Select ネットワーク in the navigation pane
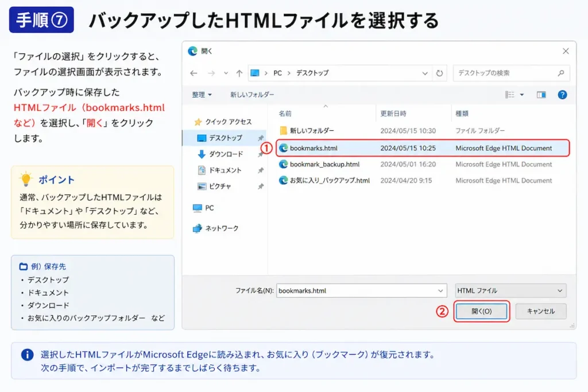Screen dimensions: 588x392 pyautogui.click(x=216, y=228)
